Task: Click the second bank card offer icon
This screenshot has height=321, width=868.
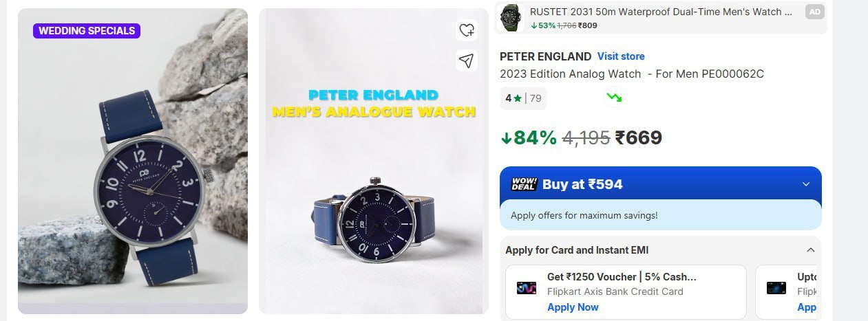Action: pyautogui.click(x=776, y=288)
